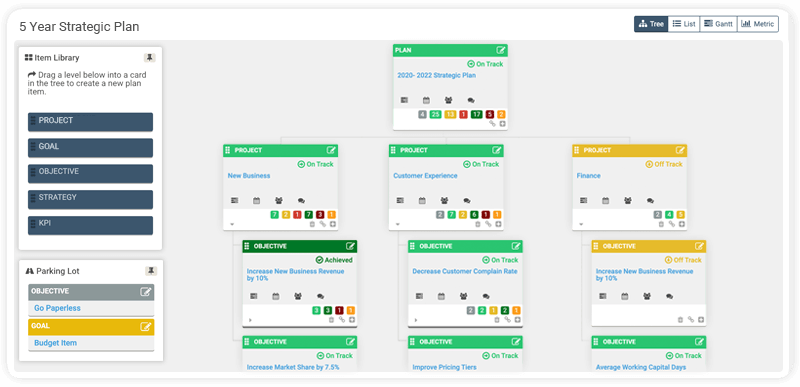Add child item to New Business project
The width and height of the screenshot is (800, 387).
point(333,224)
